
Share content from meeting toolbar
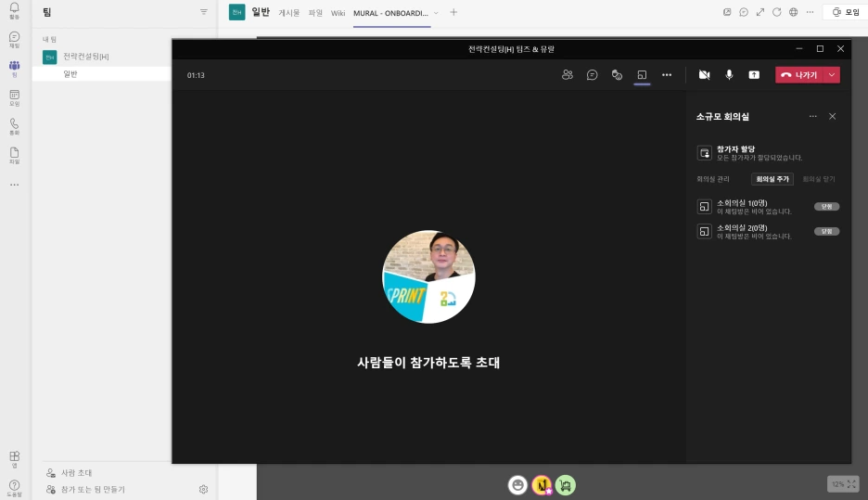754,75
